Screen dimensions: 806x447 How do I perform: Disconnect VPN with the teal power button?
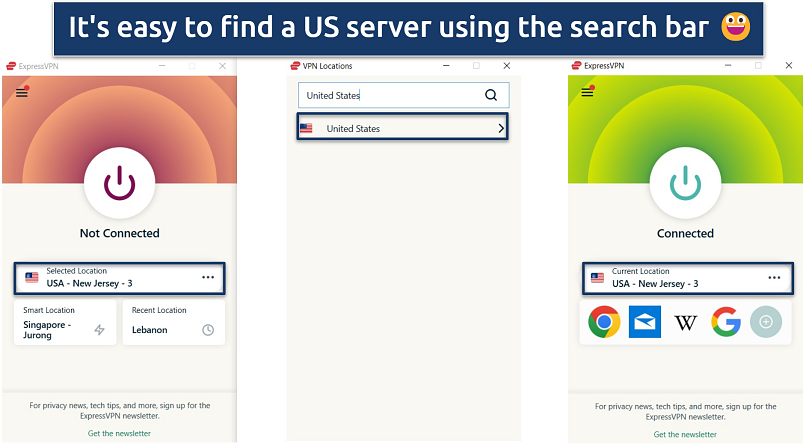click(685, 183)
